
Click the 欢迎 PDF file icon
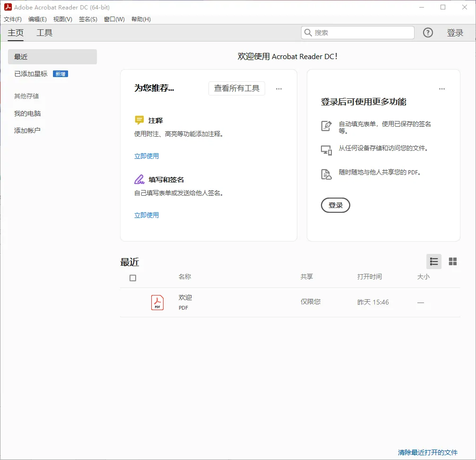157,303
